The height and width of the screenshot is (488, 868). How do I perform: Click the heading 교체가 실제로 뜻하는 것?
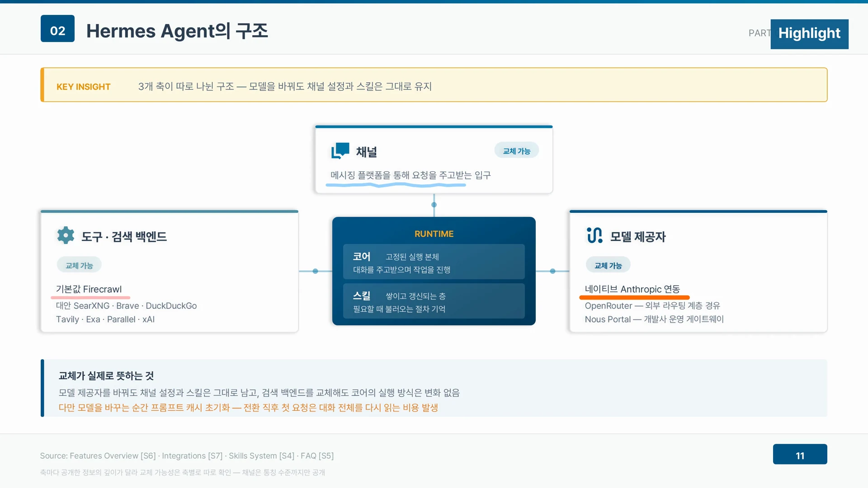[106, 375]
